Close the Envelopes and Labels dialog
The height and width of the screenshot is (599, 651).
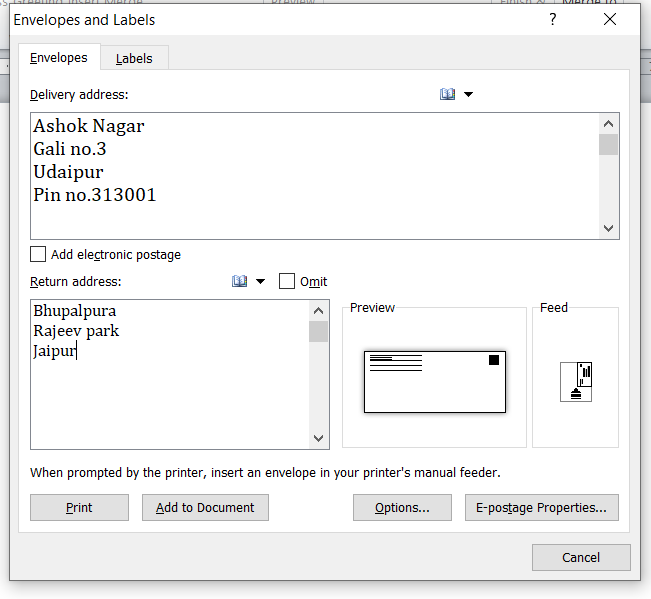pos(610,20)
